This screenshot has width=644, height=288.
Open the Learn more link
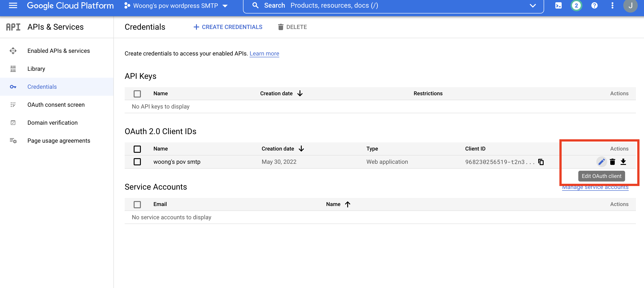pos(264,53)
